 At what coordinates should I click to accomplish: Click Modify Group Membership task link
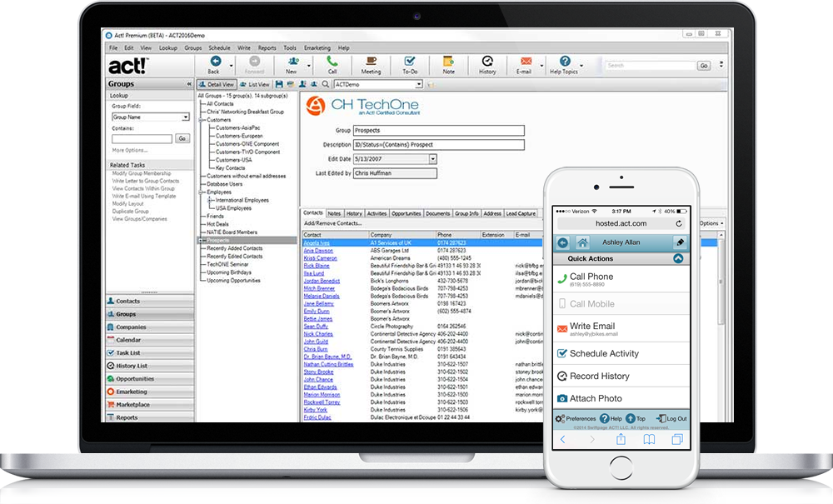(142, 173)
